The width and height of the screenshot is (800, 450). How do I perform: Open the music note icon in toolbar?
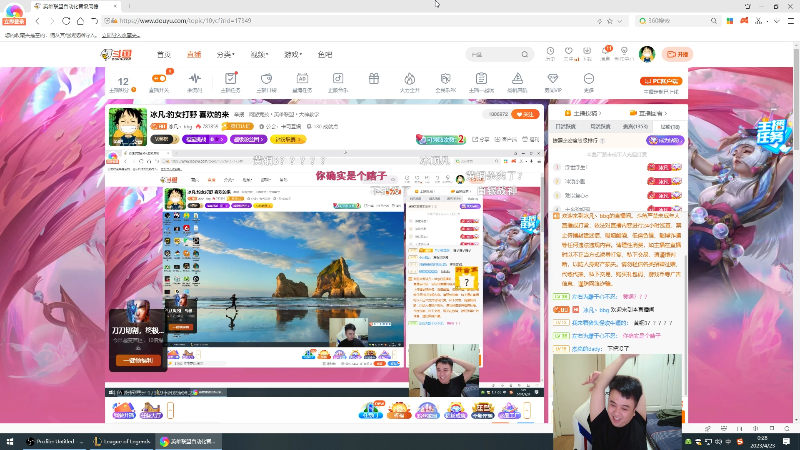tap(338, 79)
